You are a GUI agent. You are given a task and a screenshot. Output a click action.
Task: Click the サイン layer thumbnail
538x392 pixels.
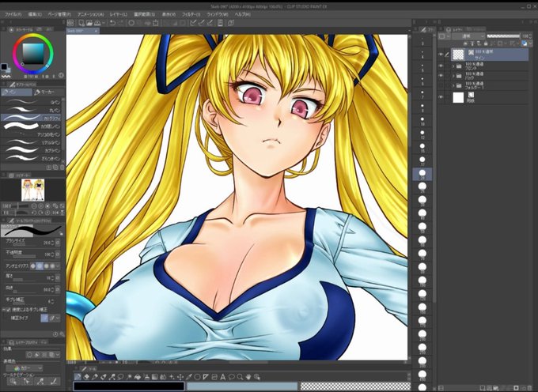click(x=458, y=55)
